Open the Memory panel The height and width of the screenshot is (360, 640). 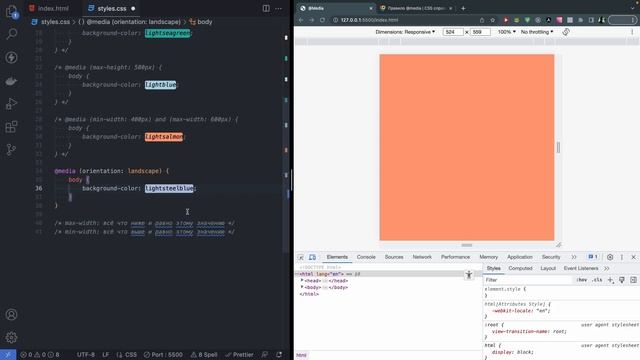(489, 257)
